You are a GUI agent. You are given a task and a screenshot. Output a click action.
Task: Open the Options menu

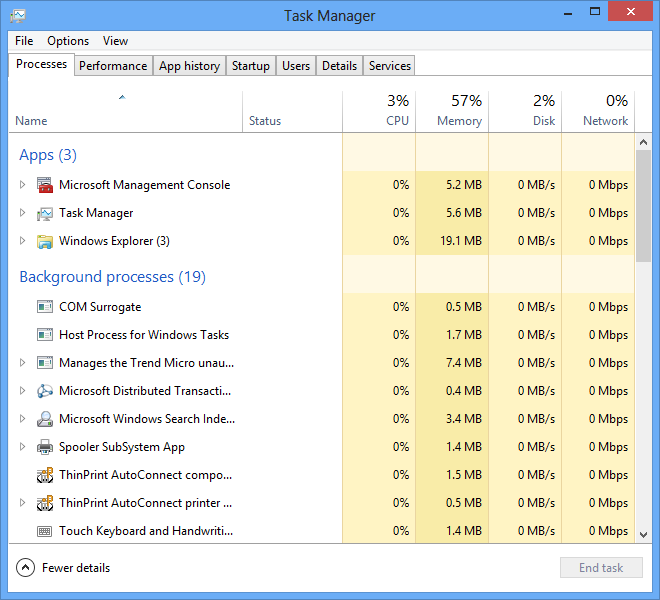pos(68,41)
